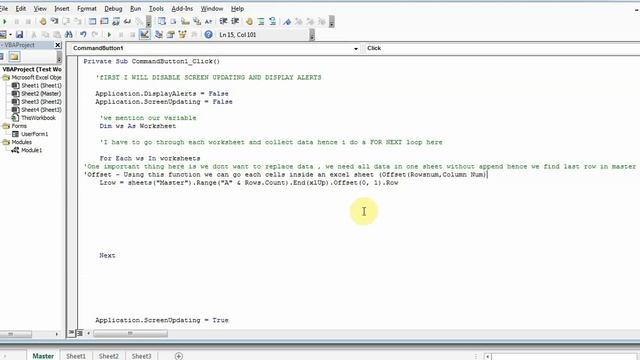The image size is (640, 360).
Task: Switch to Procedure View button
Action: [x=71, y=333]
